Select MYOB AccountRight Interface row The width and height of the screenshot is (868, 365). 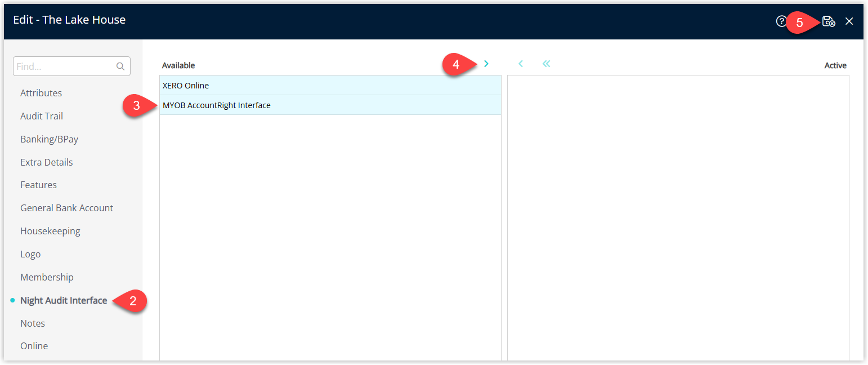click(x=330, y=105)
